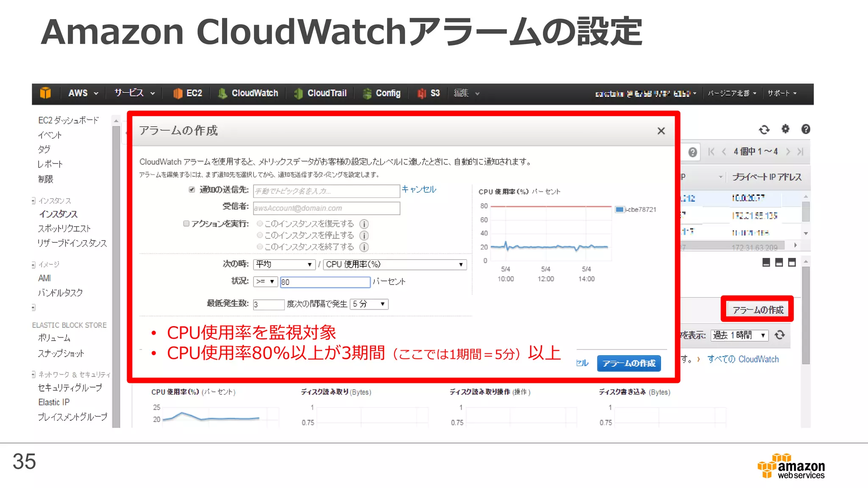This screenshot has width=868, height=488.
Task: Open CPU 使用率(%) metric dropdown
Action: (395, 264)
